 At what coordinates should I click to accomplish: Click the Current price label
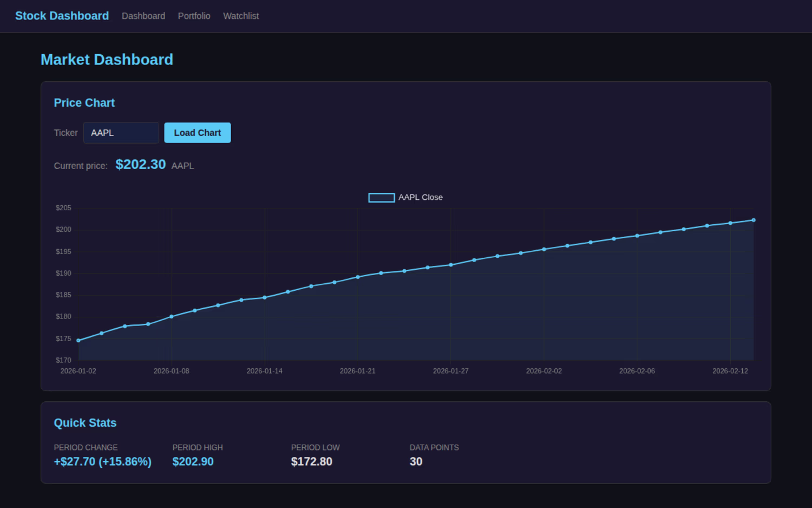(x=81, y=166)
